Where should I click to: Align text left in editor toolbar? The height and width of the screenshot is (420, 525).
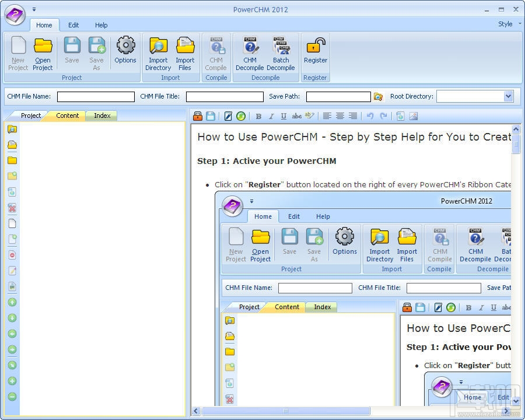pos(327,116)
